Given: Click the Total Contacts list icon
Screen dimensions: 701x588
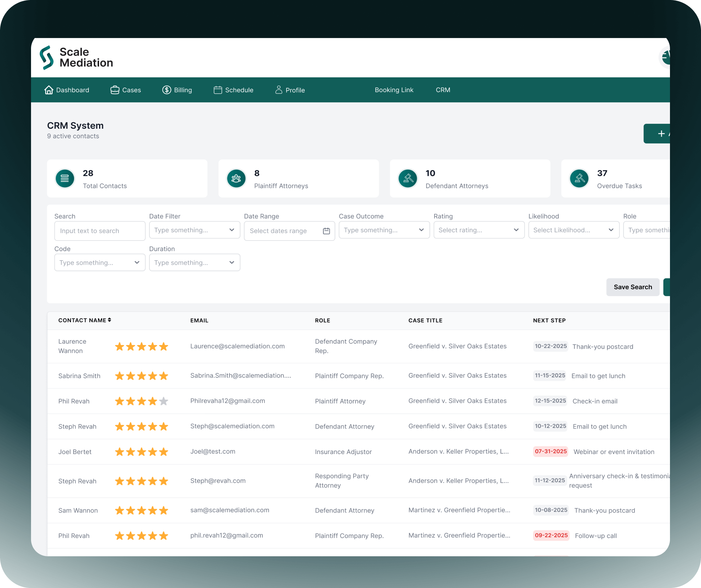Looking at the screenshot, I should (x=65, y=179).
